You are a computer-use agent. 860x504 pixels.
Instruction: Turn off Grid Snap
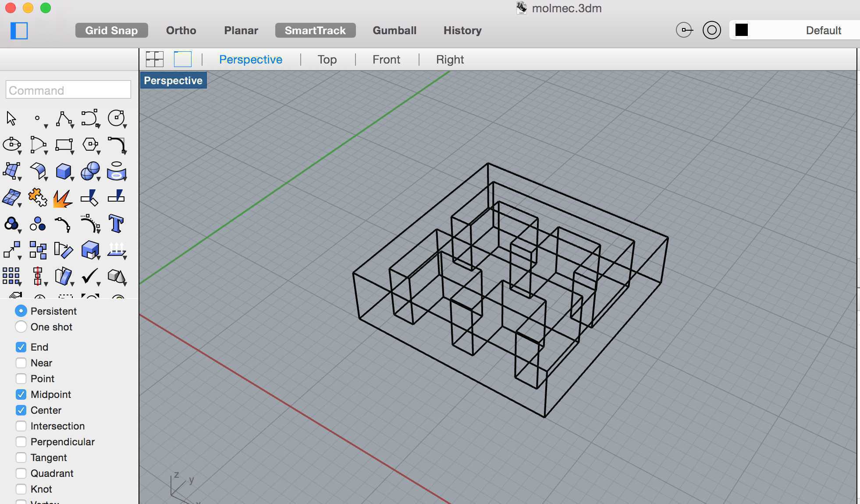coord(111,30)
